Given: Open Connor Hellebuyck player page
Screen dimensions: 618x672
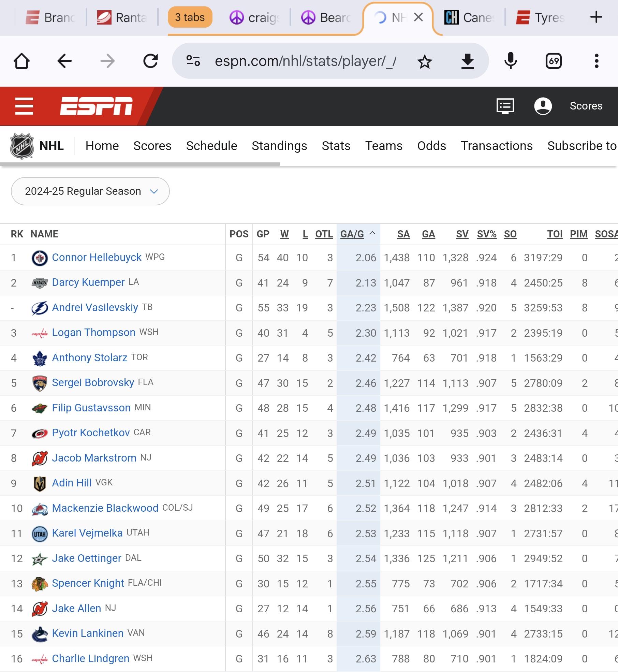Looking at the screenshot, I should pyautogui.click(x=97, y=258).
